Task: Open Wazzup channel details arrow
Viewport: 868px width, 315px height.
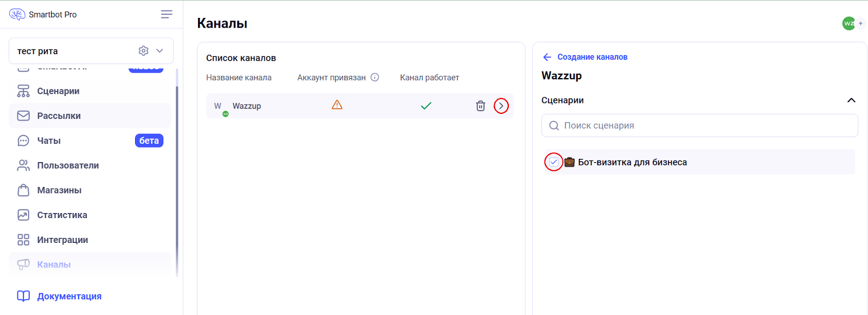Action: click(501, 106)
